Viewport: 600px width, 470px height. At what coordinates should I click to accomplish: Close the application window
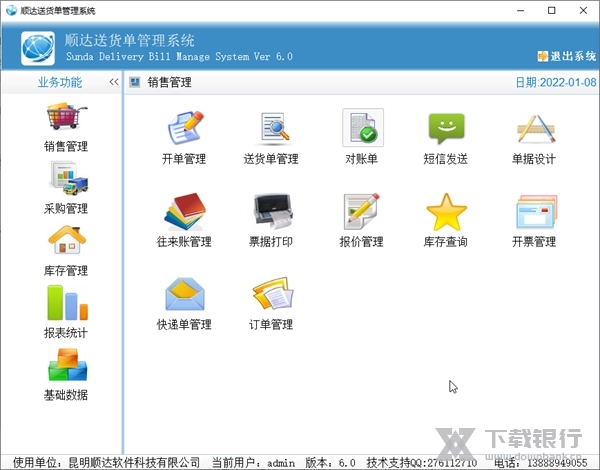click(x=583, y=10)
